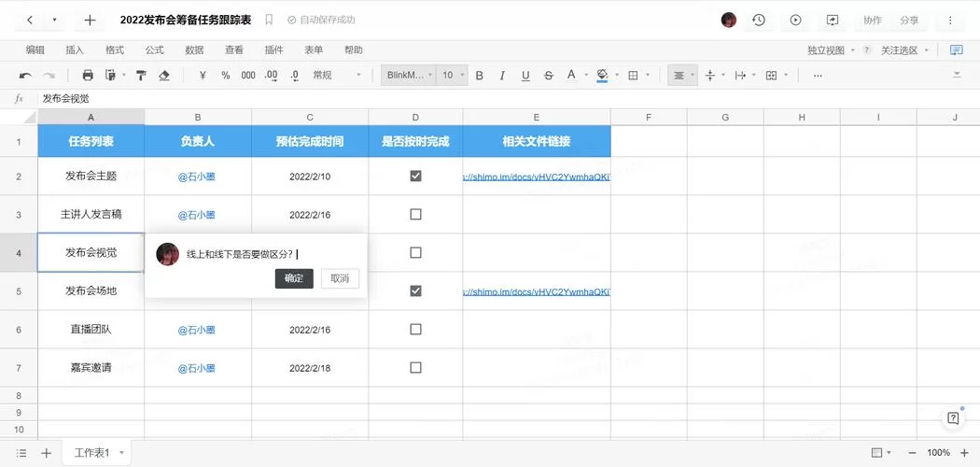Expand the fill color dropdown arrow
This screenshot has height=467, width=980.
click(617, 75)
